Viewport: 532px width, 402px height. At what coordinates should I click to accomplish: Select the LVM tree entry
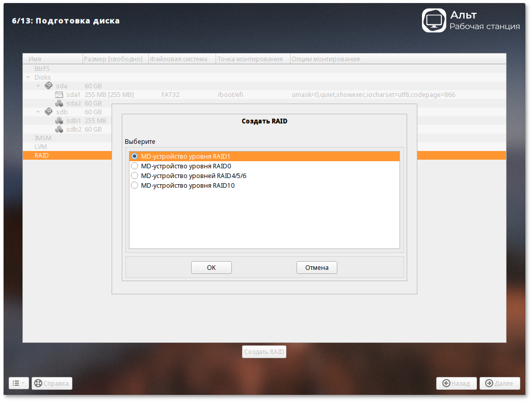pos(40,146)
